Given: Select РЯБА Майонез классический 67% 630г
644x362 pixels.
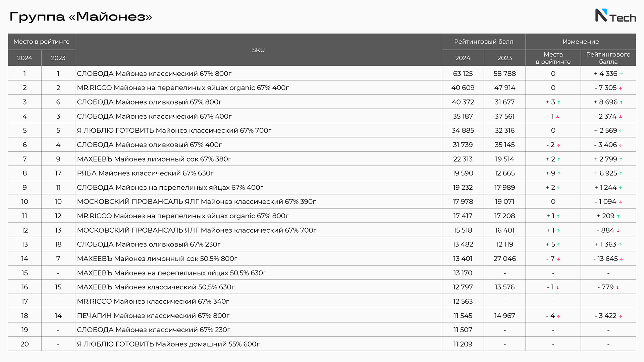Looking at the screenshot, I should [x=322, y=173].
